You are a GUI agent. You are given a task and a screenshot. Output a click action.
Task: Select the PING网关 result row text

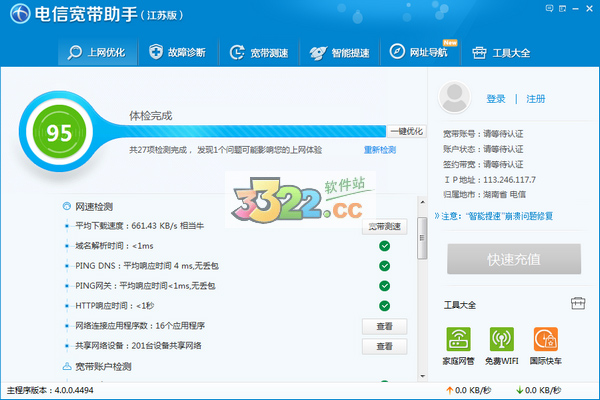point(145,286)
